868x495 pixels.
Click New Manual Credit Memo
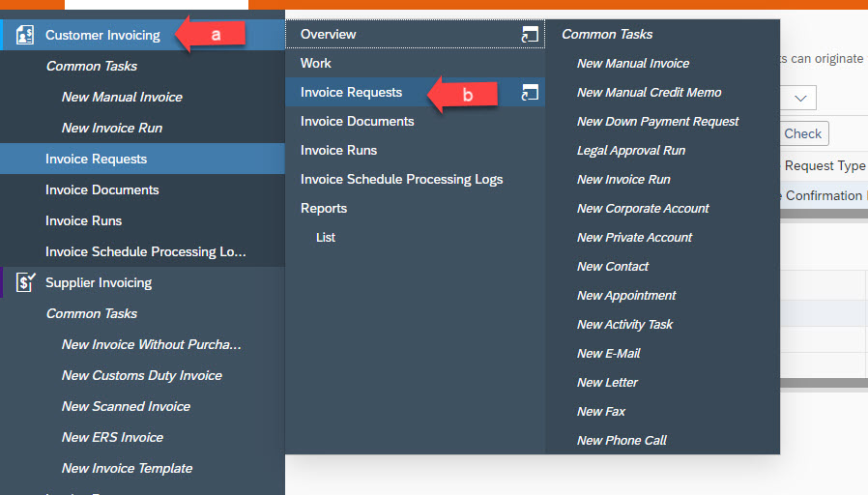(650, 93)
